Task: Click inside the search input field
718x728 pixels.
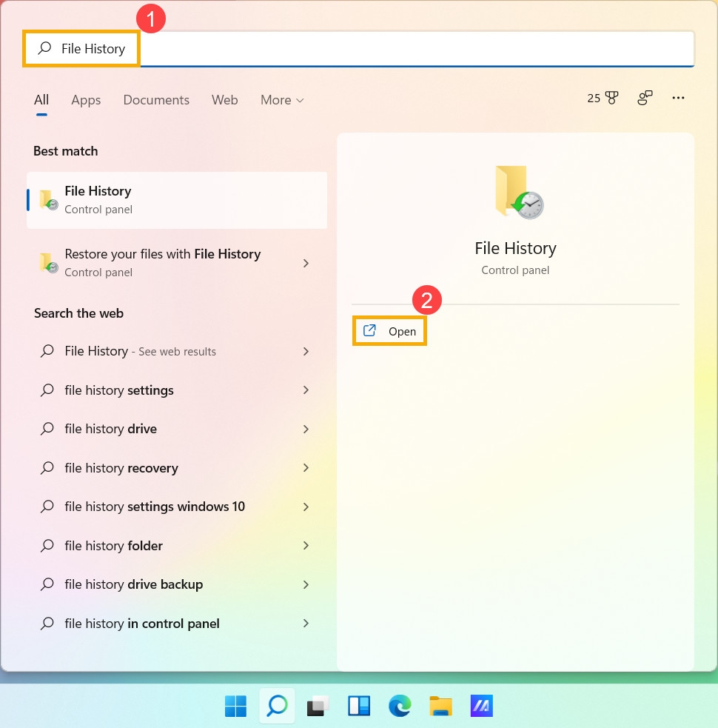Action: [370, 48]
